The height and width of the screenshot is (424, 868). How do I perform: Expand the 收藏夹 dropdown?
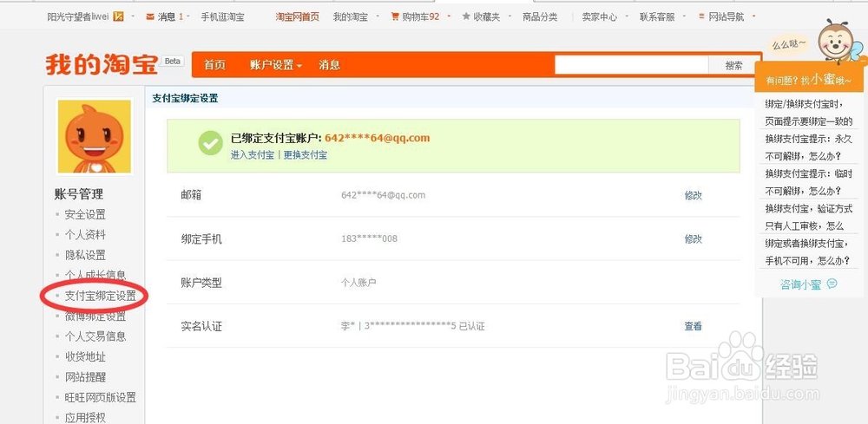tap(510, 16)
